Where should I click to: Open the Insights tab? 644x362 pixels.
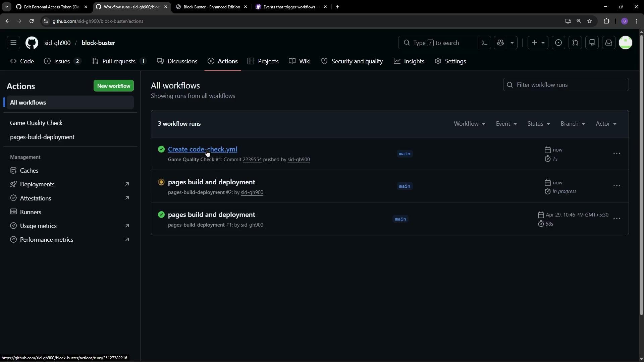pos(409,61)
